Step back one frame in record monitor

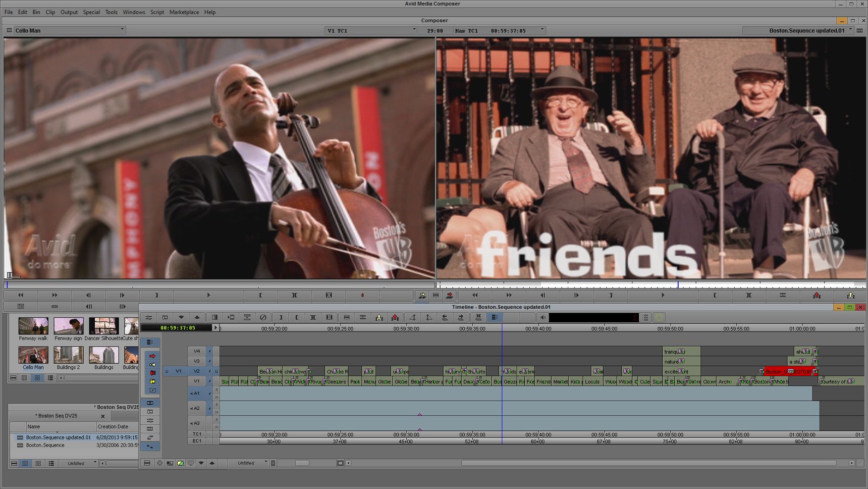tap(543, 295)
